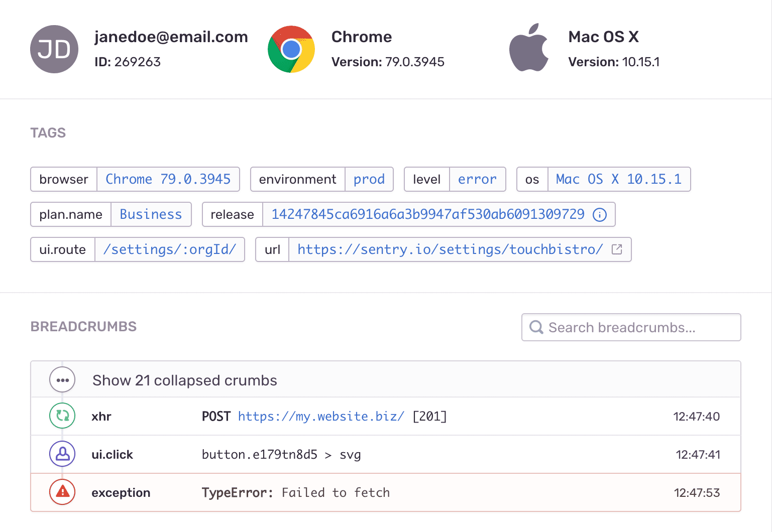Screen dimensions: 772x532
Task: Click the ui.click user silhouette icon
Action: (x=62, y=454)
